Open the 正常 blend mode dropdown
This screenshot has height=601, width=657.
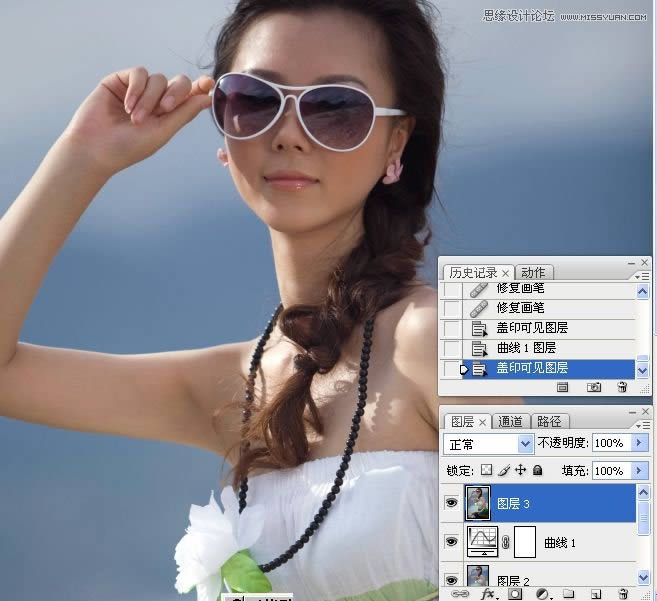coord(489,443)
